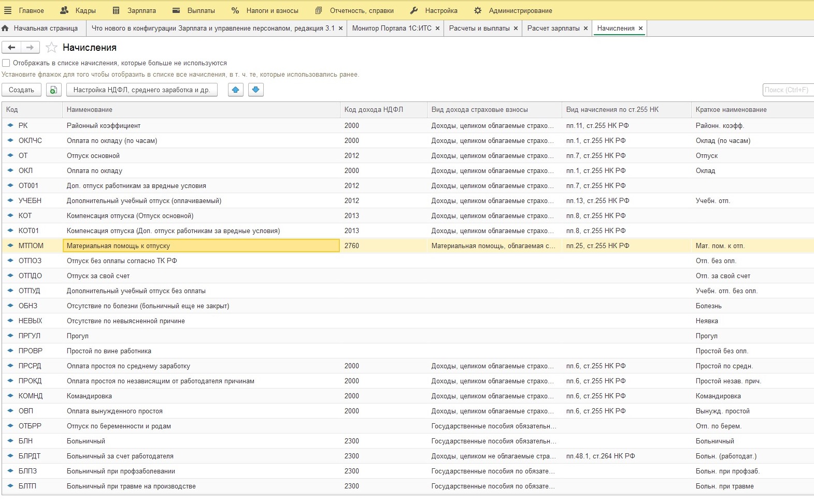Select the row icon for БЛТП

coord(10,486)
